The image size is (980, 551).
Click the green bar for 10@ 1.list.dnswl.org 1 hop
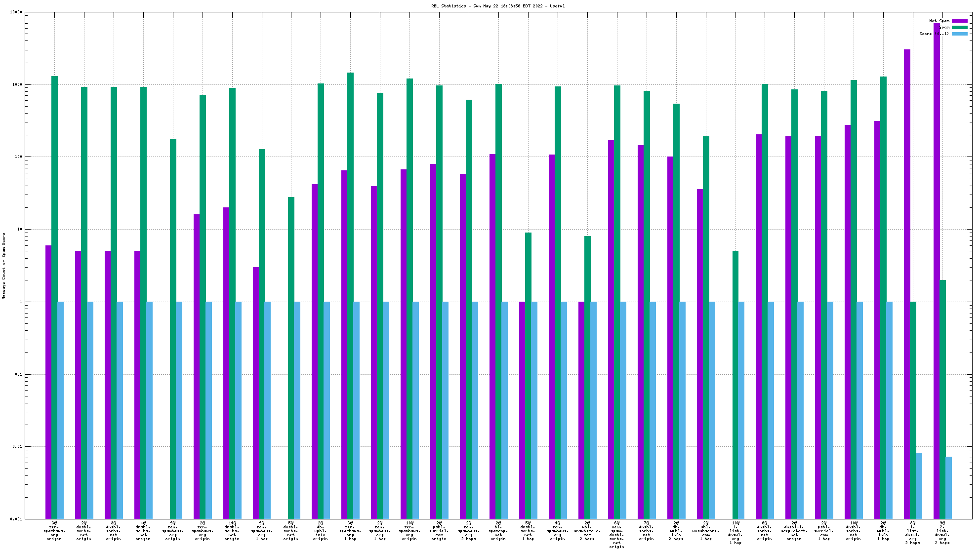tap(735, 385)
